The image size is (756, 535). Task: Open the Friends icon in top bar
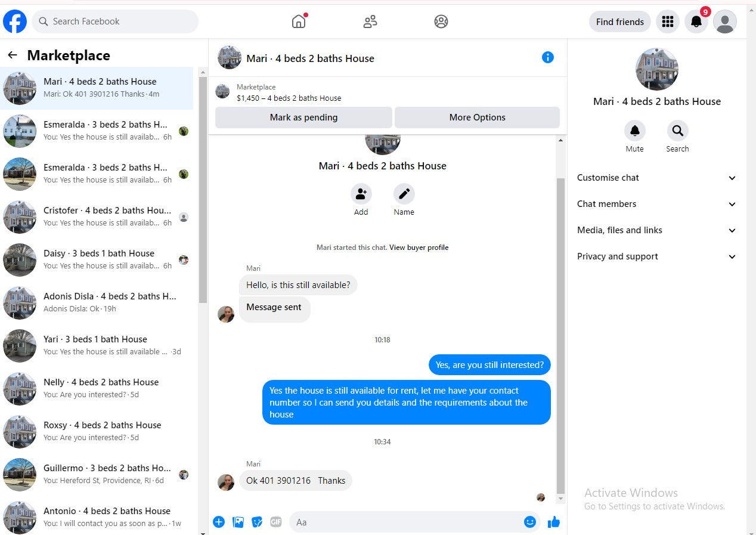(370, 21)
